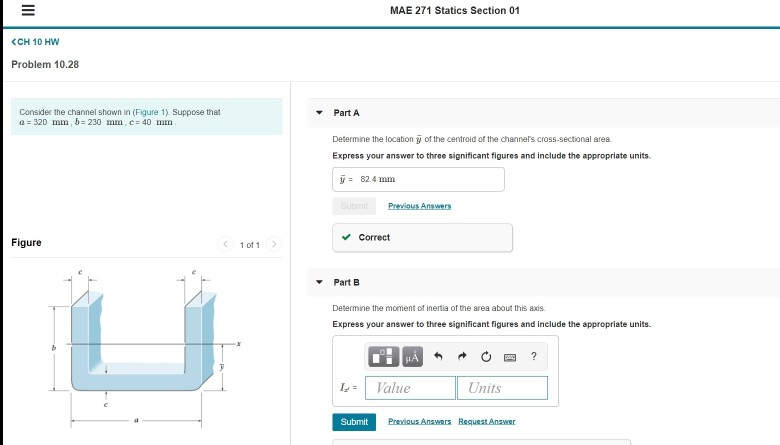Click the templates icon in answer toolbar

point(384,356)
